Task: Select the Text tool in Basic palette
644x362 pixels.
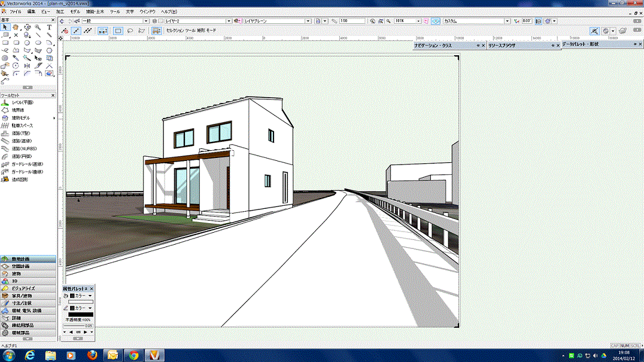Action: 49,28
